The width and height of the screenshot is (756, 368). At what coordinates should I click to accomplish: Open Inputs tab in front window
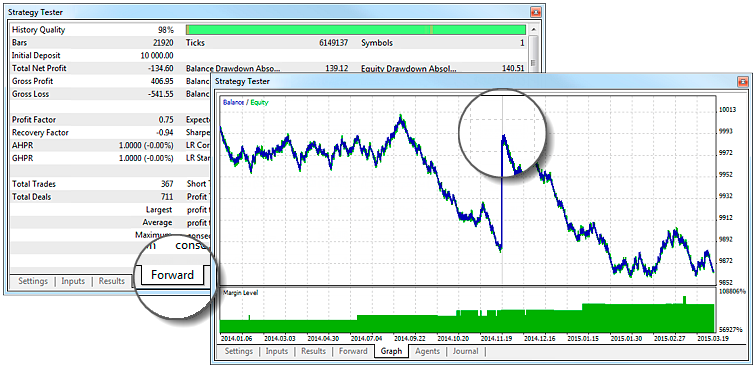point(277,351)
